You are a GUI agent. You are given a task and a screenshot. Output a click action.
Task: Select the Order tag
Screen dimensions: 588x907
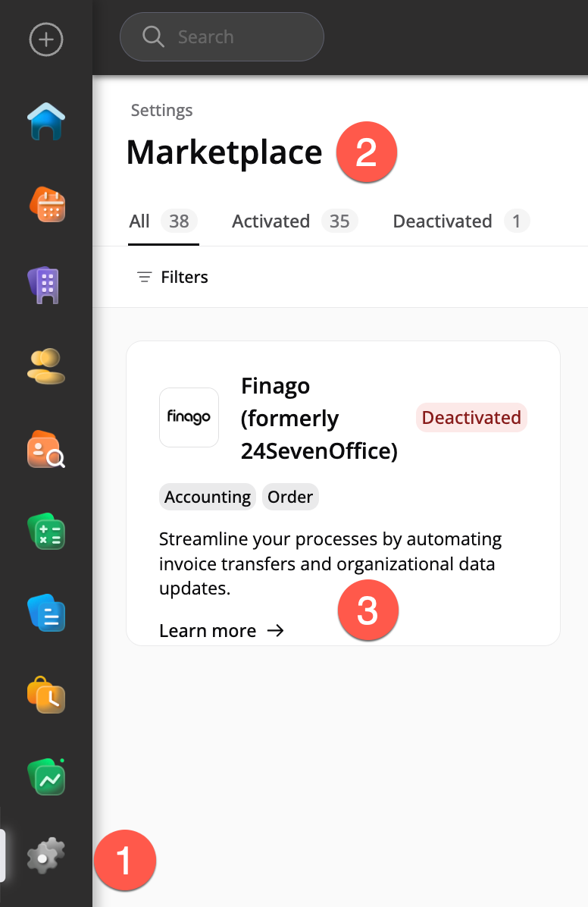290,497
